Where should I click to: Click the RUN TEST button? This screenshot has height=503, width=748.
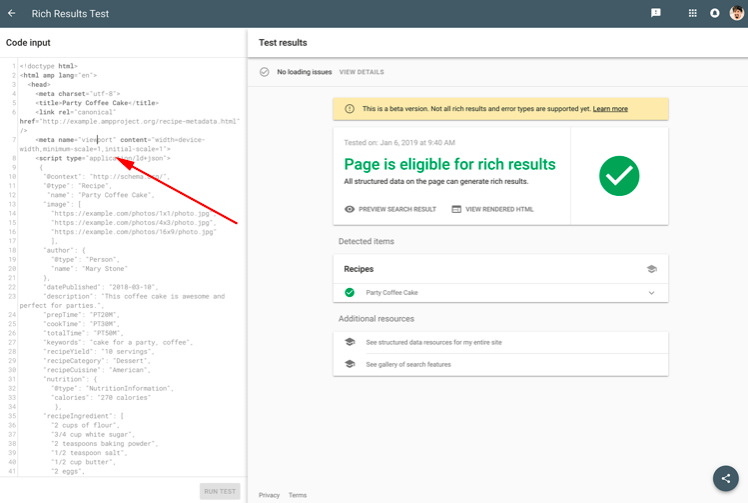[x=220, y=491]
